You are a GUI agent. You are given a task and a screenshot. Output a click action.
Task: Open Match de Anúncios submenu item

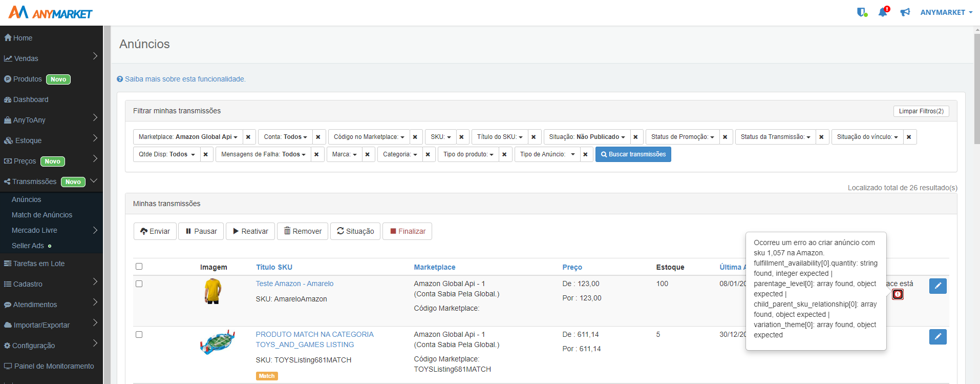[42, 215]
